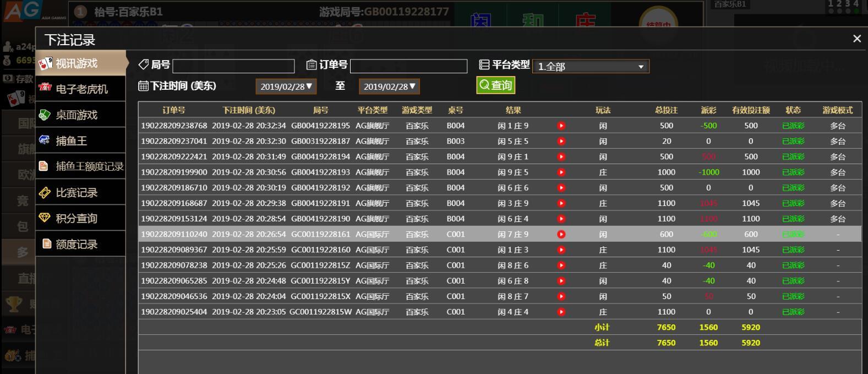The width and height of the screenshot is (868, 374).
Task: Switch to 桌面游戏 records
Action: pos(81,115)
